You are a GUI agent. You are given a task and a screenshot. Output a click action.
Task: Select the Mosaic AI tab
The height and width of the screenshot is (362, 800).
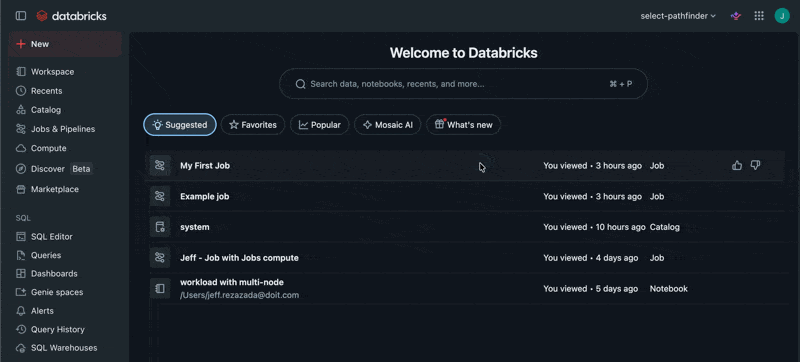(x=387, y=124)
